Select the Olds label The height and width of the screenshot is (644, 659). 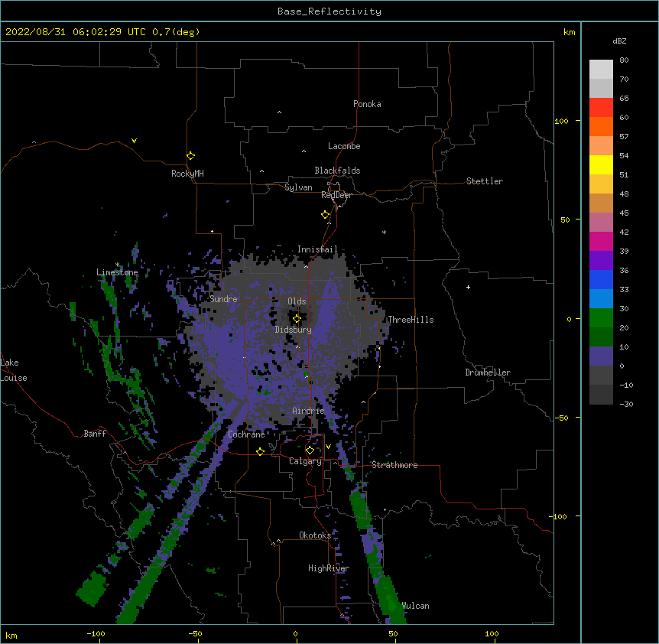(x=297, y=301)
